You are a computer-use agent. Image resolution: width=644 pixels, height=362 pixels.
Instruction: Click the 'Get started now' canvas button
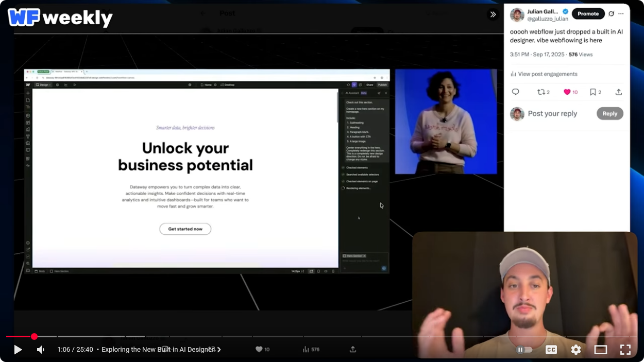pyautogui.click(x=185, y=229)
